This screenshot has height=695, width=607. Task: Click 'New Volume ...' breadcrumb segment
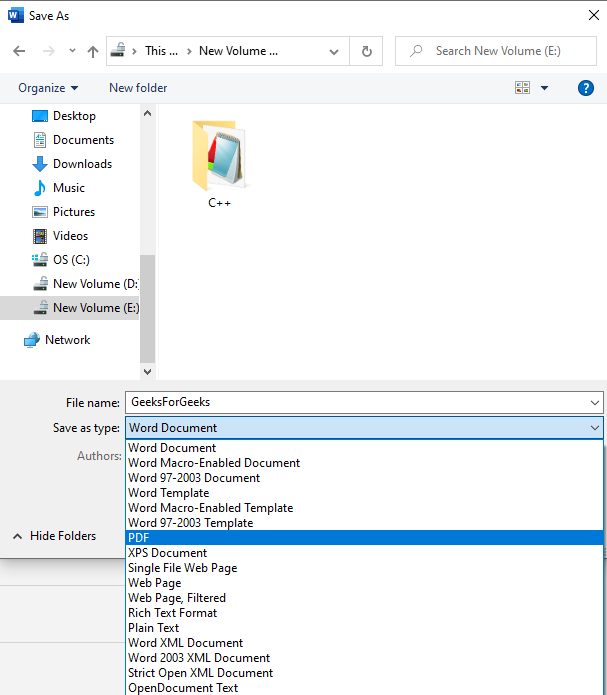click(x=239, y=51)
